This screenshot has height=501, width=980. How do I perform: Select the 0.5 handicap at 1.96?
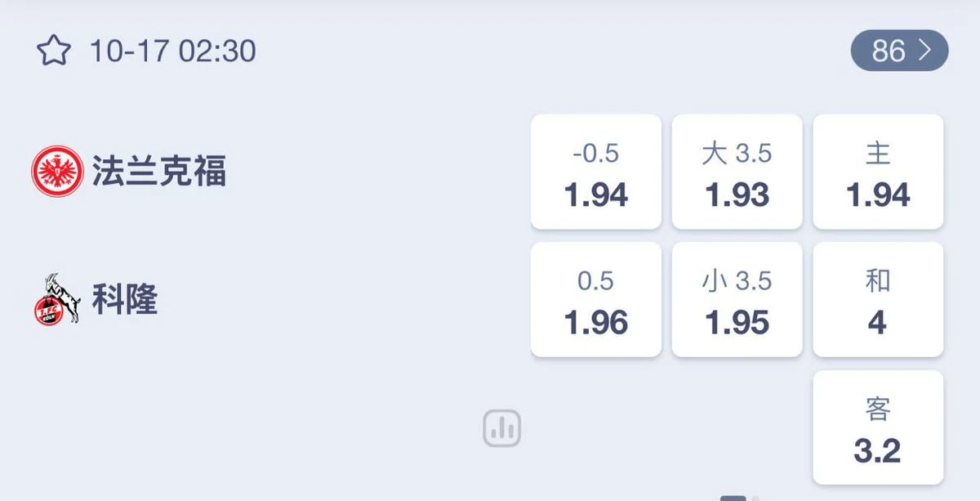596,299
